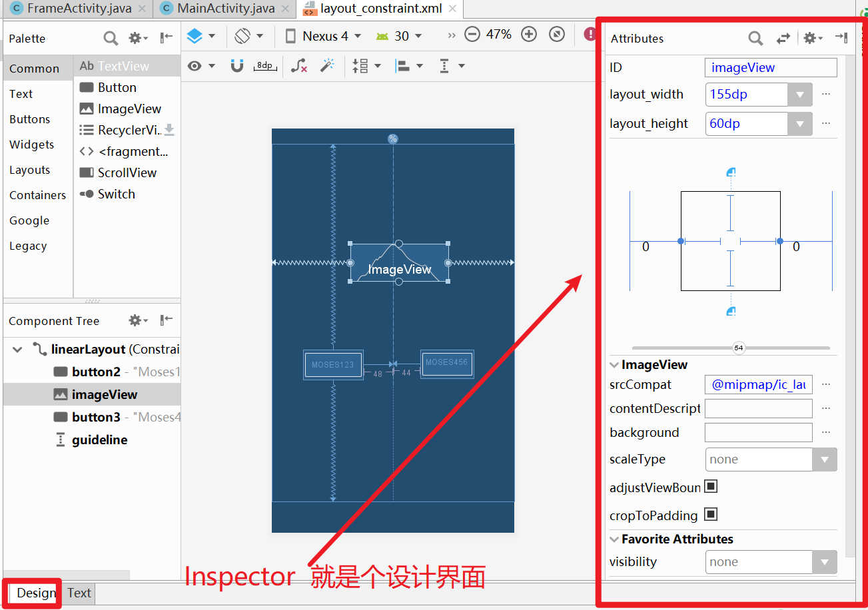Screen dimensions: 868x610
Task: Switch to the Text tab
Action: 79,593
